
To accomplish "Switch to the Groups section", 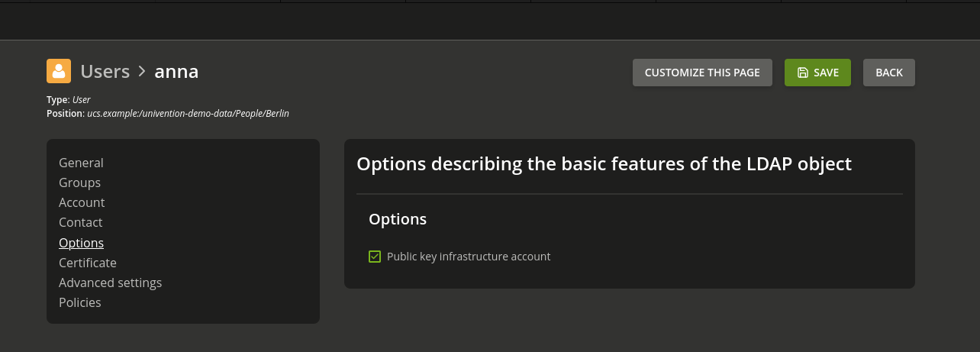I will [x=79, y=182].
